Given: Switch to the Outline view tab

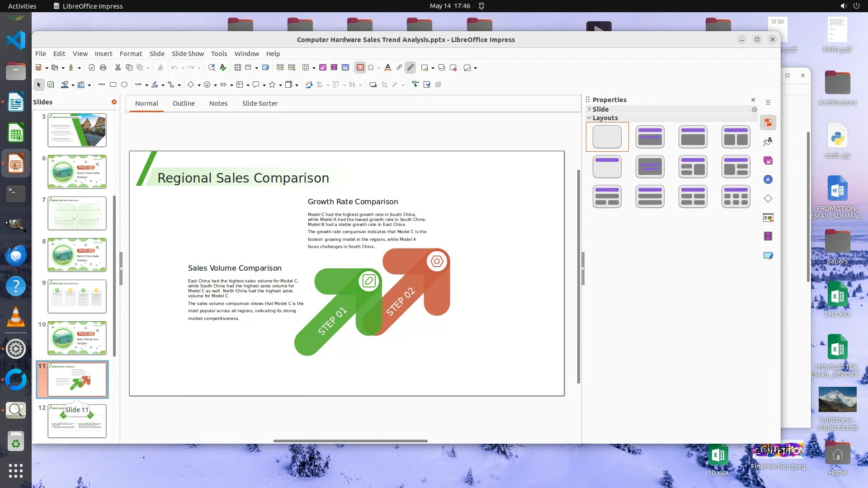Looking at the screenshot, I should pyautogui.click(x=184, y=103).
